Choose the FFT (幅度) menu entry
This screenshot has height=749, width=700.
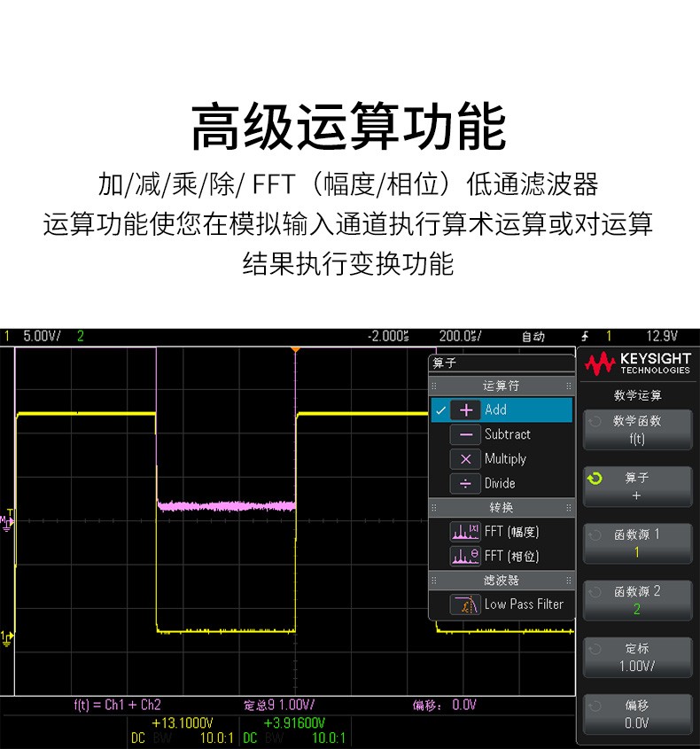point(502,532)
